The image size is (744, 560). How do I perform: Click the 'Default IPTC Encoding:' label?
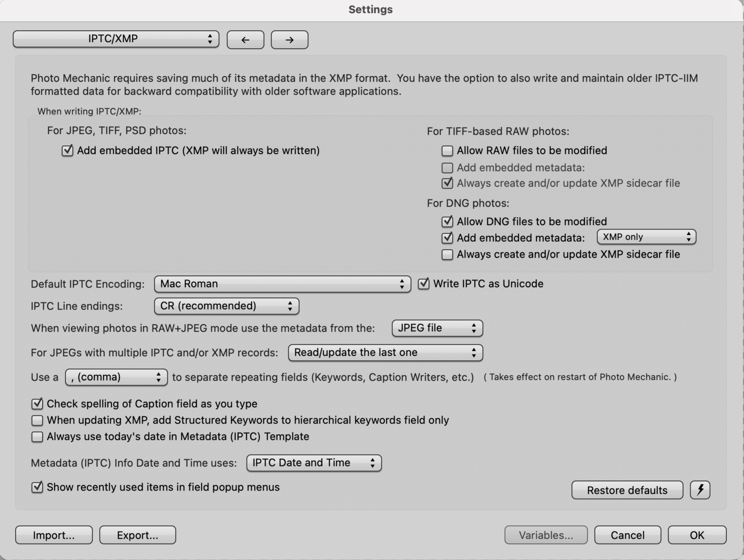(x=88, y=284)
